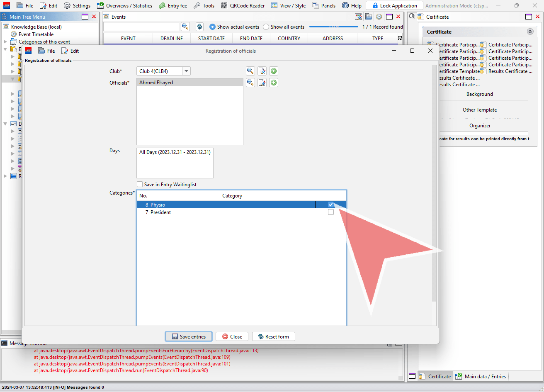Click the Message Console terminal icon
The image size is (544, 392).
click(4, 343)
